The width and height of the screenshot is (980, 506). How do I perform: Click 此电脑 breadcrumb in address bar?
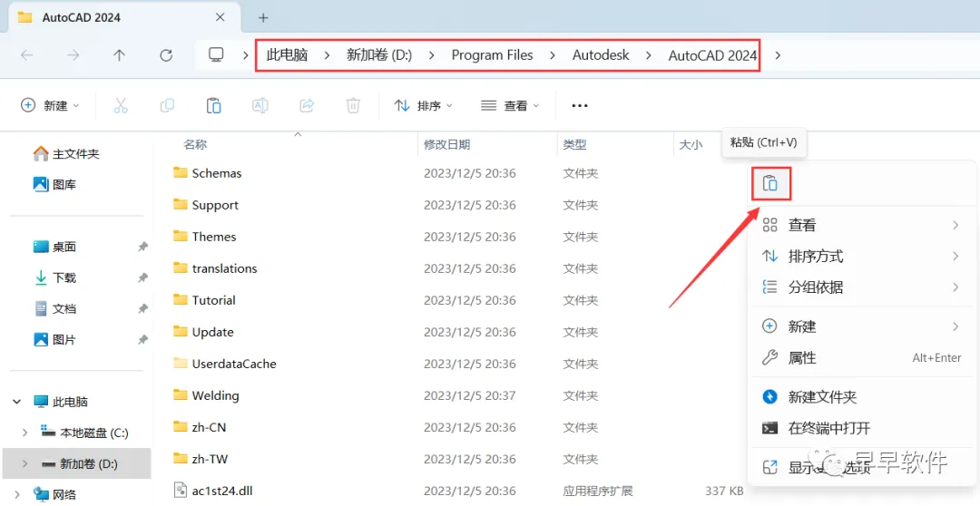(287, 55)
